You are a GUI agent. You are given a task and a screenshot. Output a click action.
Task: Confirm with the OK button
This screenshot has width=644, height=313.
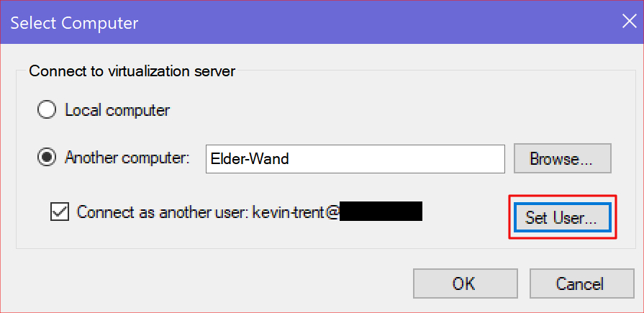pyautogui.click(x=463, y=283)
